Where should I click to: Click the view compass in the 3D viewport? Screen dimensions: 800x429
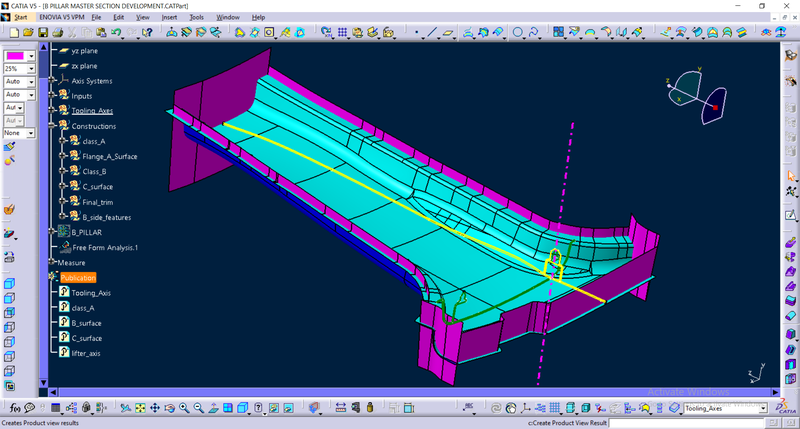(x=695, y=95)
